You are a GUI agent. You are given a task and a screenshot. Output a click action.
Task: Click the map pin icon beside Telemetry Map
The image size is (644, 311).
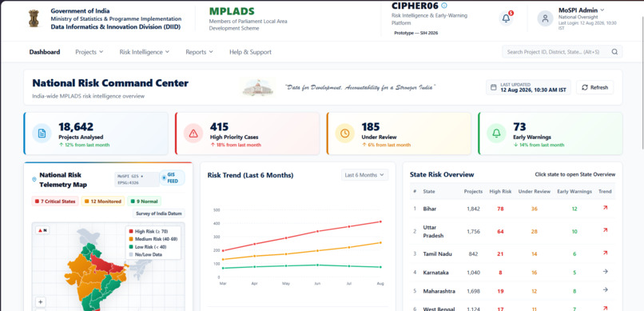click(34, 180)
